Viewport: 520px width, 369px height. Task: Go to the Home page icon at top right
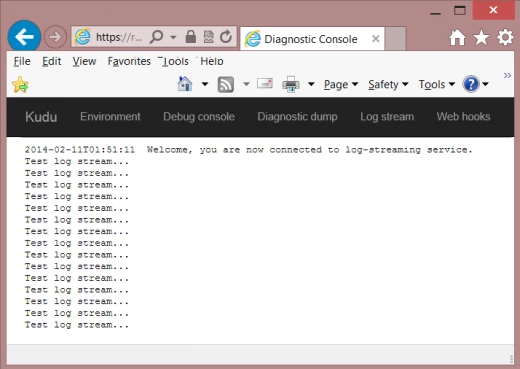pyautogui.click(x=457, y=37)
